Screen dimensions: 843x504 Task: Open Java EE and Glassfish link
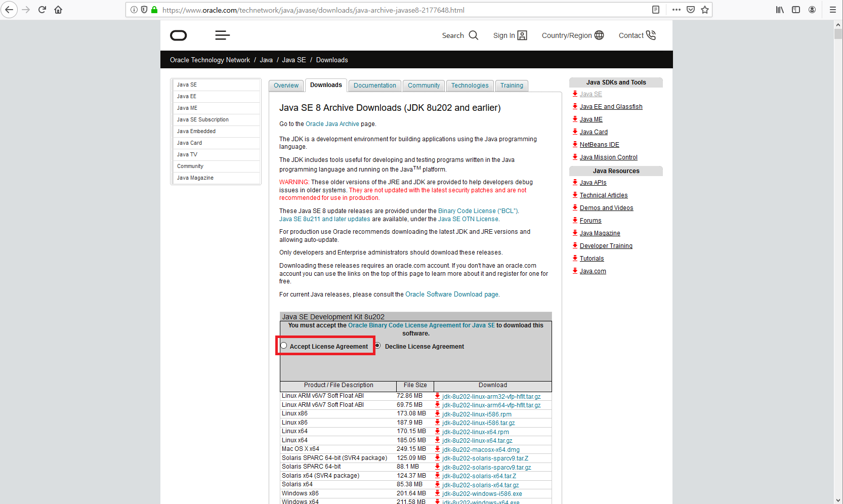click(x=611, y=107)
